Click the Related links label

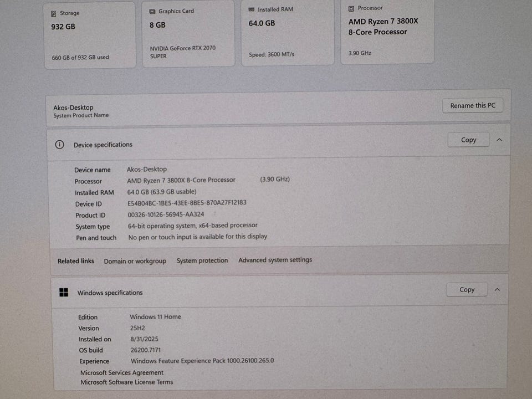pyautogui.click(x=76, y=261)
